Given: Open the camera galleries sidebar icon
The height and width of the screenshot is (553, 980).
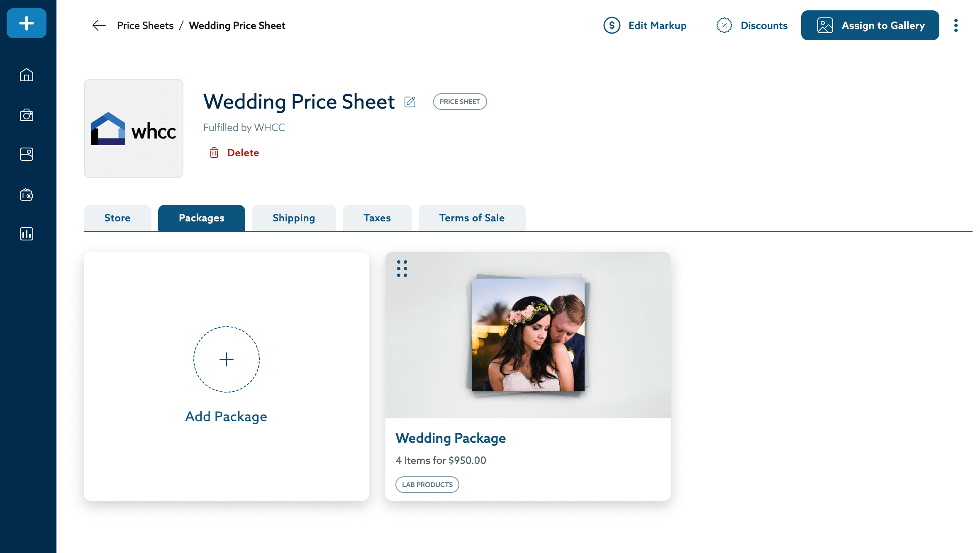Looking at the screenshot, I should pyautogui.click(x=27, y=115).
